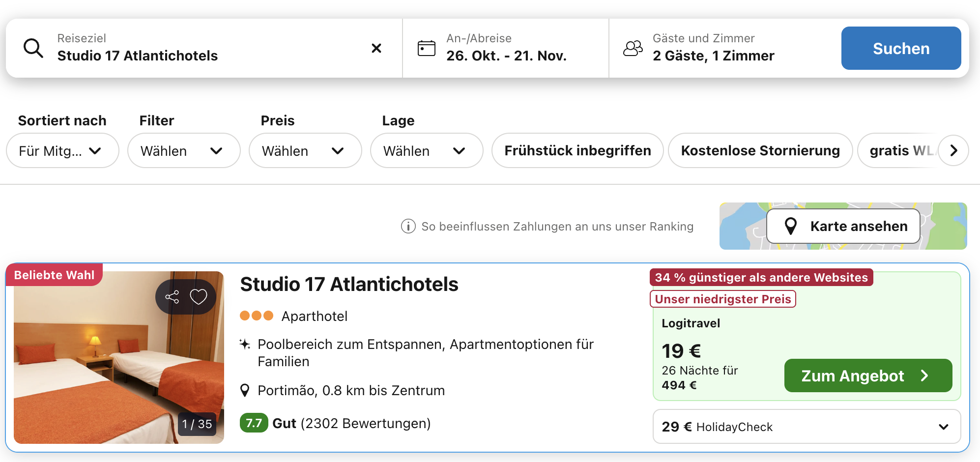Click the Zum Angebot button

pos(867,375)
